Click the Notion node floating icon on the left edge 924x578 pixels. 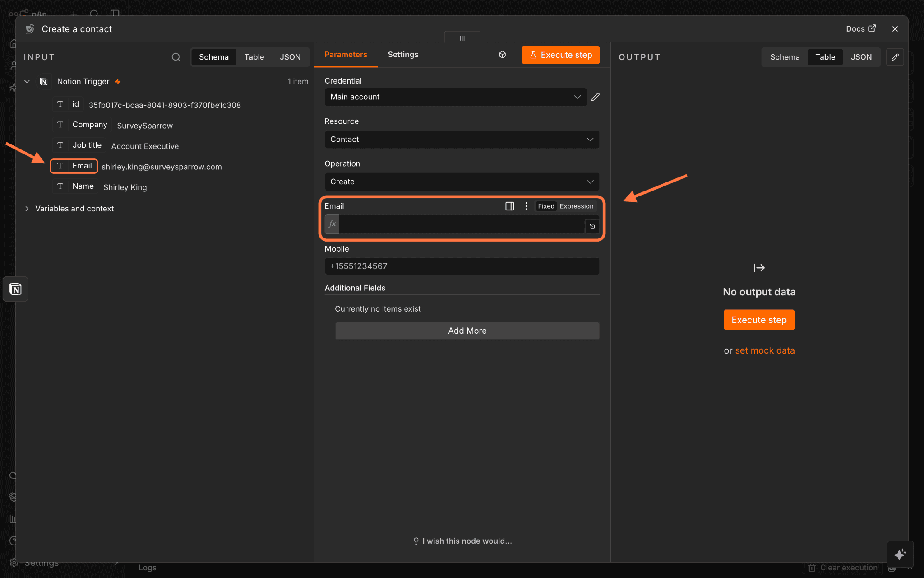(15, 289)
